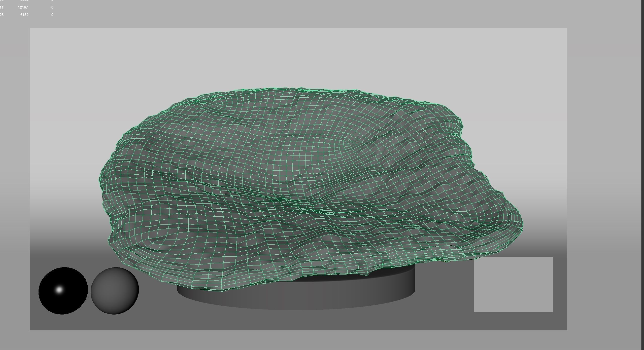
Task: Select the matte gray shader sphere
Action: coord(115,291)
